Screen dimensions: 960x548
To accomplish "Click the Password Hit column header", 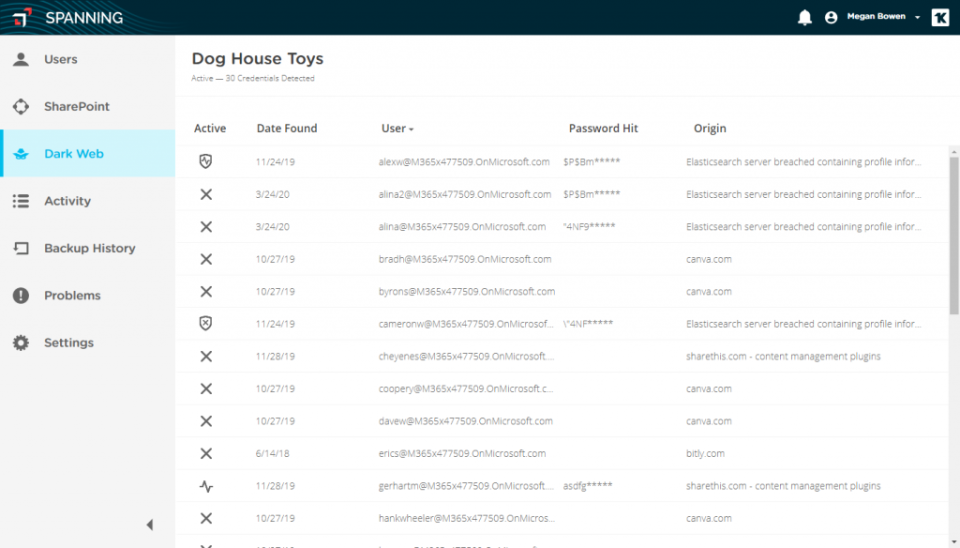I will tap(603, 129).
